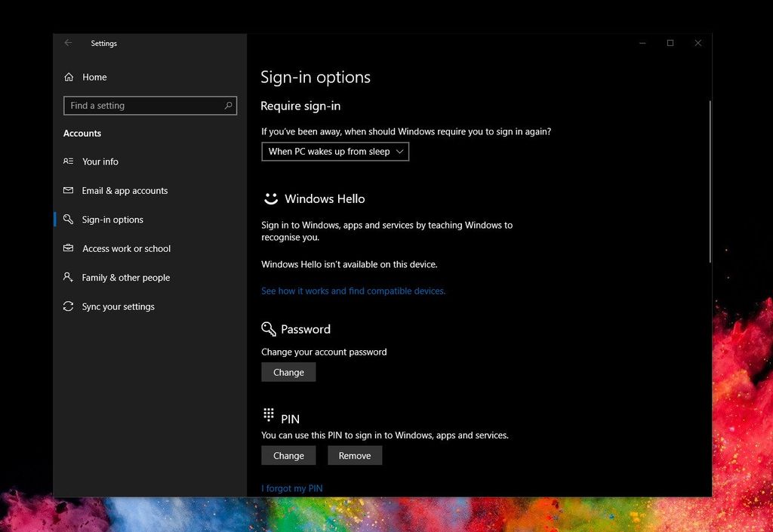Select When PC wakes up from sleep
Screen dimensions: 773x532
pos(326,152)
